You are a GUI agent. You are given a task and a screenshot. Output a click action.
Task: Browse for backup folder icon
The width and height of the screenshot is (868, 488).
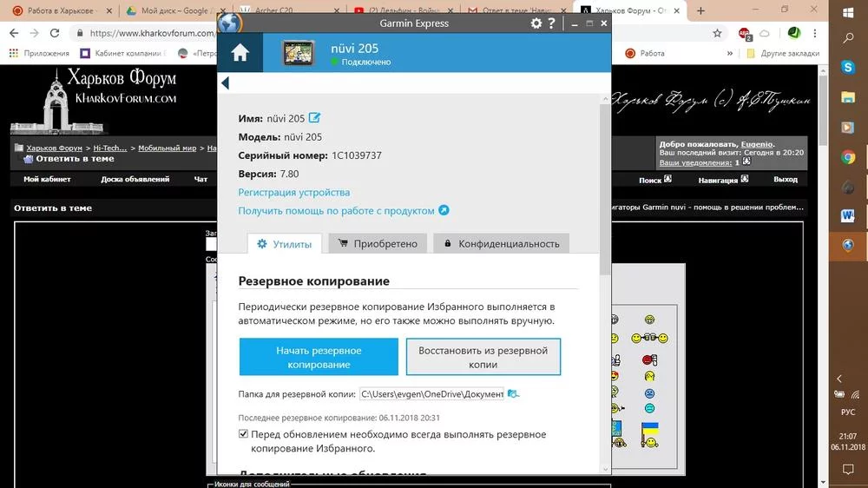[513, 394]
